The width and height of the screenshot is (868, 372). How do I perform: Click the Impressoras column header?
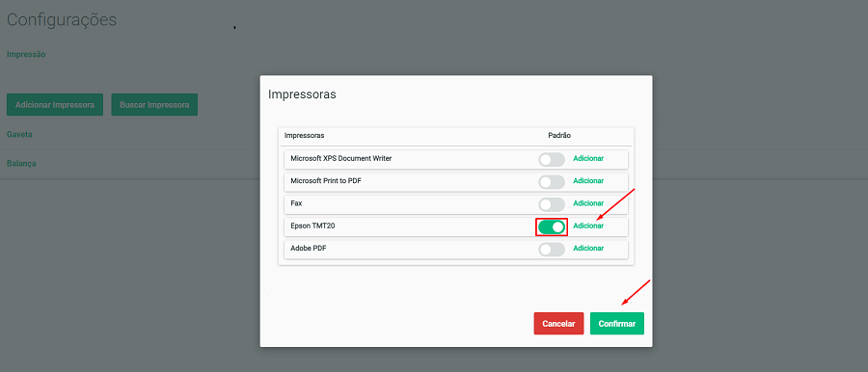pyautogui.click(x=304, y=135)
